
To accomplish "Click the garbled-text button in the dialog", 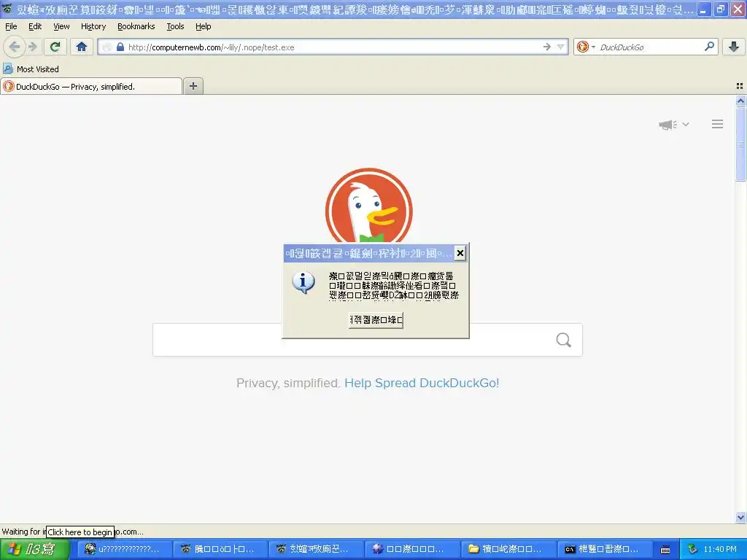I will (376, 319).
